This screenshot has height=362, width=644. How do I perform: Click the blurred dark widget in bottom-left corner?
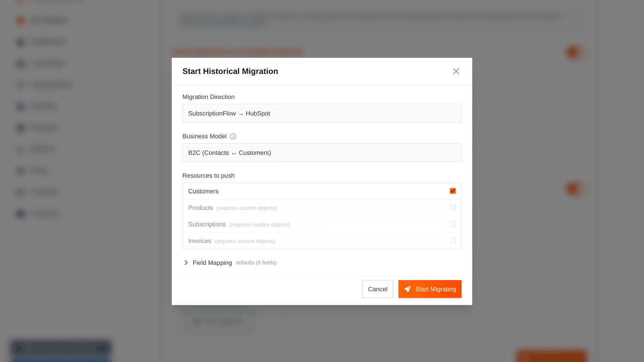coord(60,350)
